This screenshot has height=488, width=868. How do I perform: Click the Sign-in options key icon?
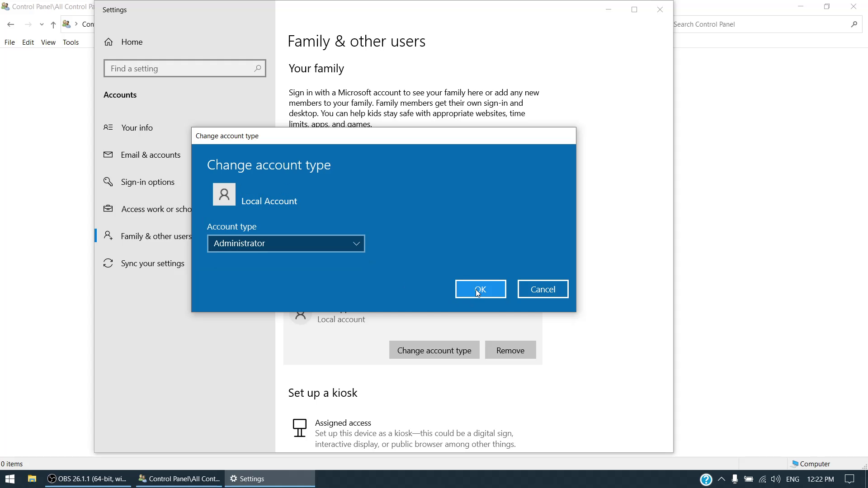pos(108,182)
